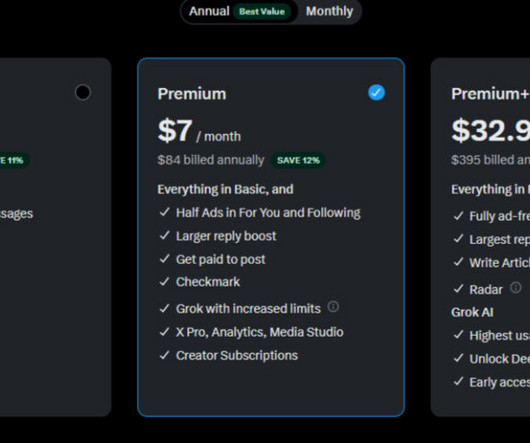Switch to Monthly billing

[329, 11]
